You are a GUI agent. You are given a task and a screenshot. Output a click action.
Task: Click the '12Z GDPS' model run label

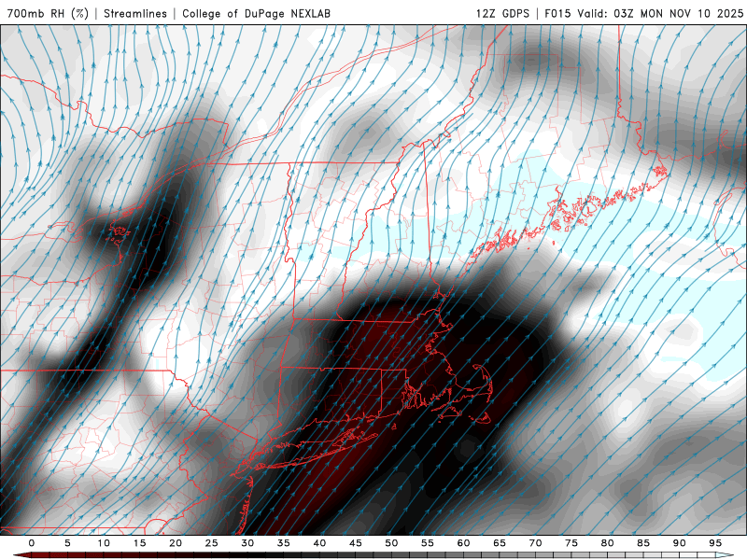pyautogui.click(x=502, y=13)
